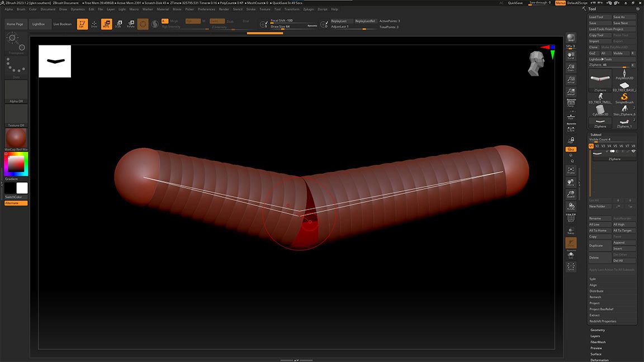Click the MatCap Red Wax material icon
Image resolution: width=644 pixels, height=362 pixels.
pyautogui.click(x=15, y=138)
